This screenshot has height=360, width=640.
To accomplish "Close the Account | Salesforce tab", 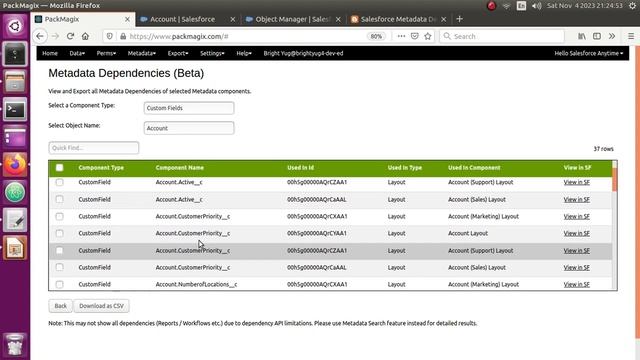I will tap(233, 19).
